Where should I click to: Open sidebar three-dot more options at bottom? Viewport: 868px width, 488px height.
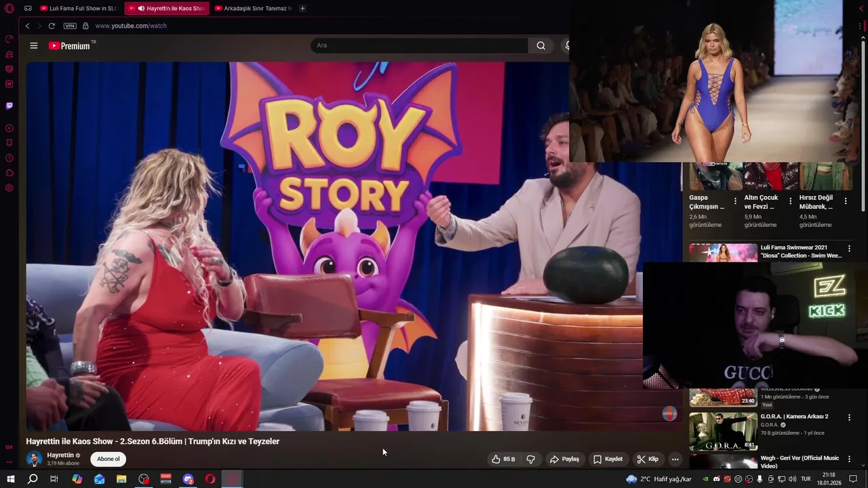coord(9,462)
